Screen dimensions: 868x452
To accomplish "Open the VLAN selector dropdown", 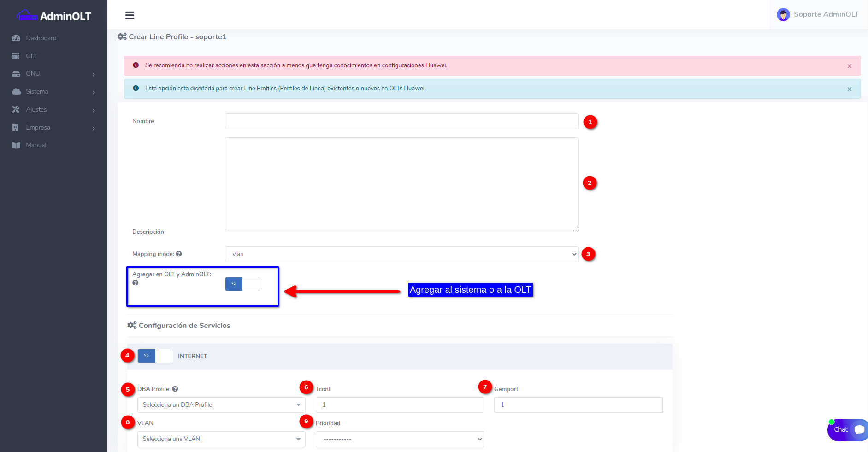I will [x=221, y=439].
